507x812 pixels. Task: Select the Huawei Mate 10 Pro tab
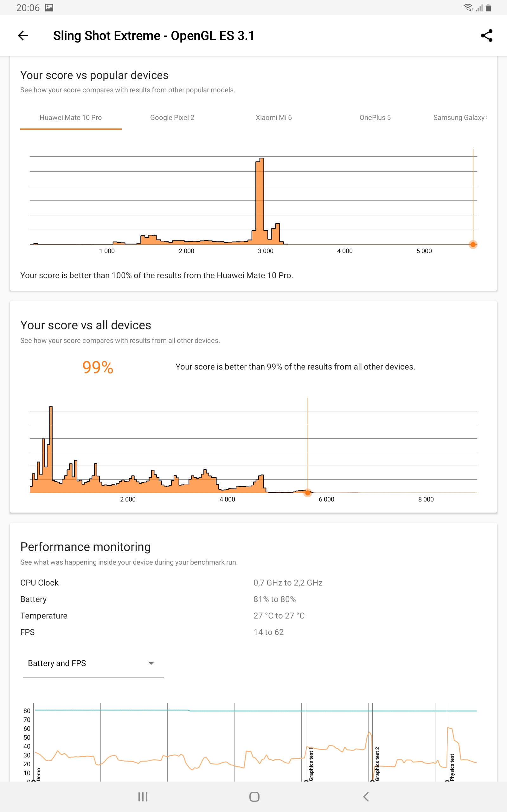pyautogui.click(x=71, y=118)
